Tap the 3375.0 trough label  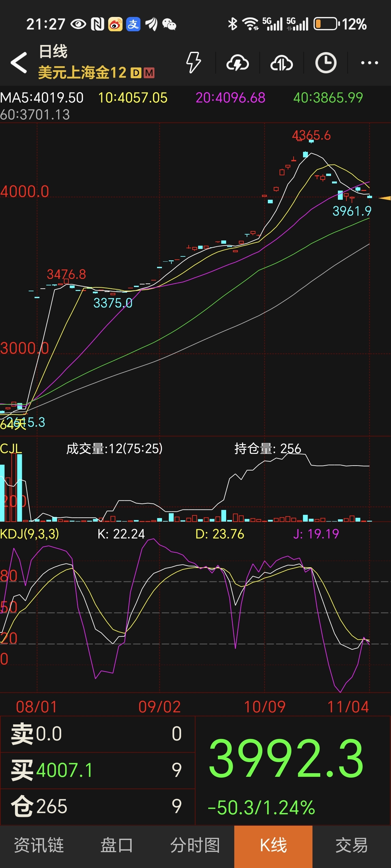point(113,303)
